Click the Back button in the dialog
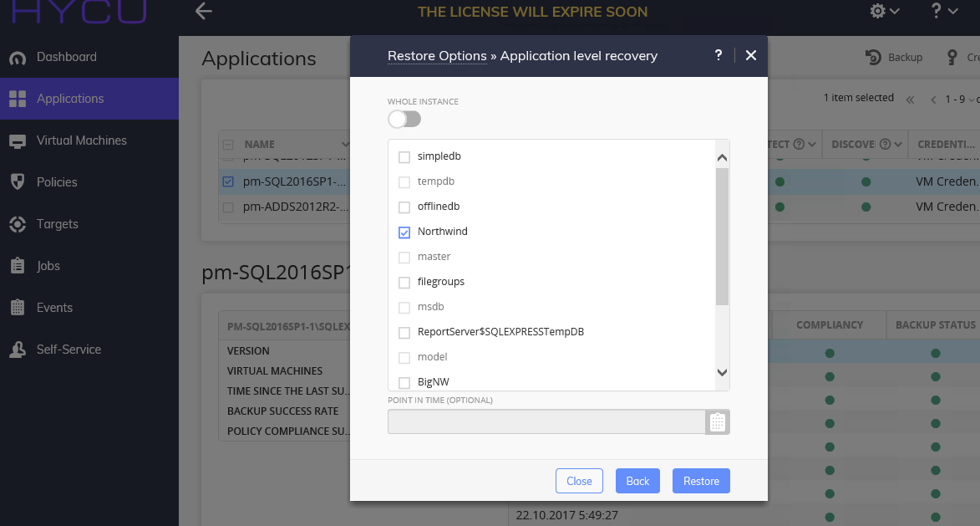Viewport: 980px width, 526px height. [637, 480]
